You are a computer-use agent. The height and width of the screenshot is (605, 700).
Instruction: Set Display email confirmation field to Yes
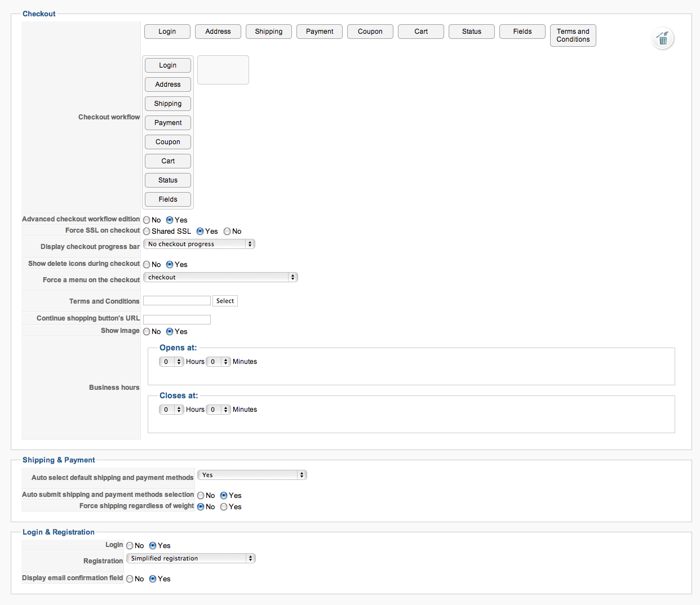pos(153,579)
